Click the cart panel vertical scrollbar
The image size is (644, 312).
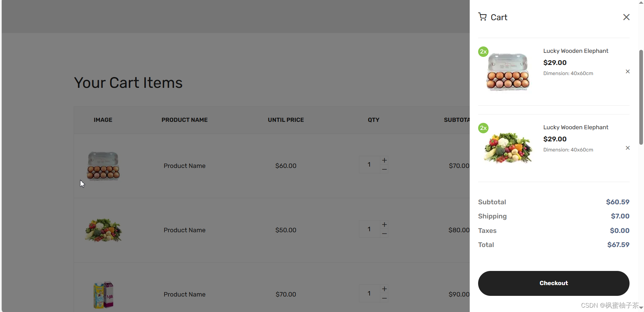641,97
